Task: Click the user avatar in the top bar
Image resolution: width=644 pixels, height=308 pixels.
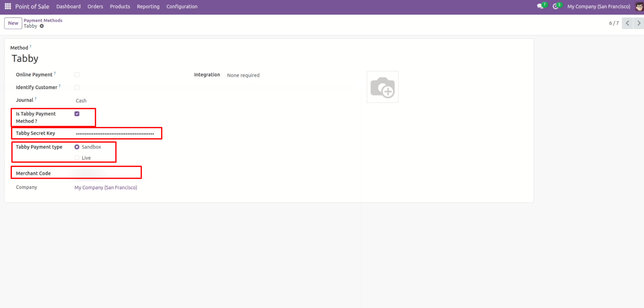Action: click(639, 6)
